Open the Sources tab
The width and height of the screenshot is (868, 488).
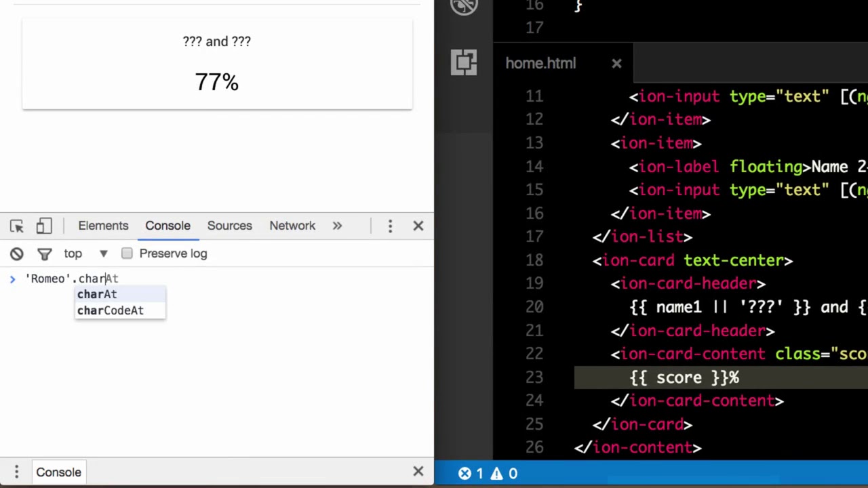229,226
